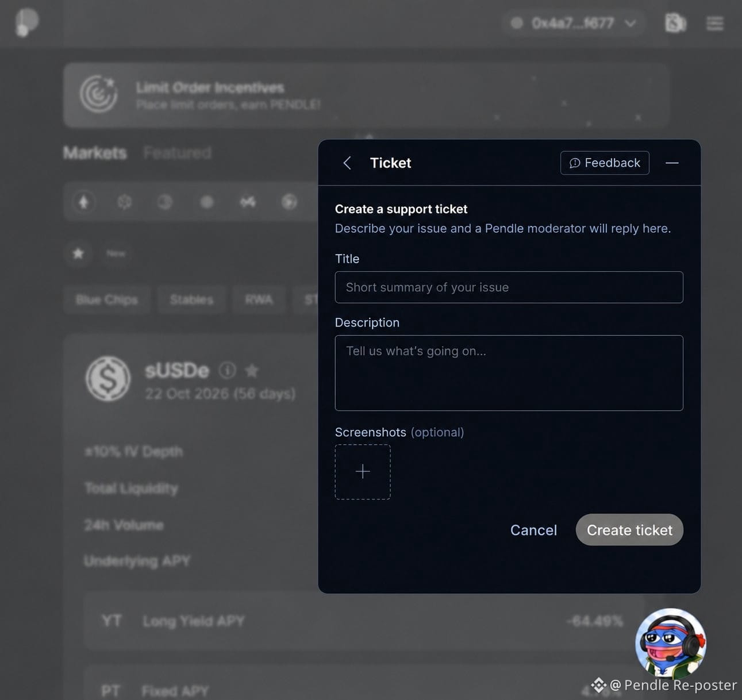Minimize the Ticket panel with dash icon
This screenshot has height=700, width=742.
672,163
